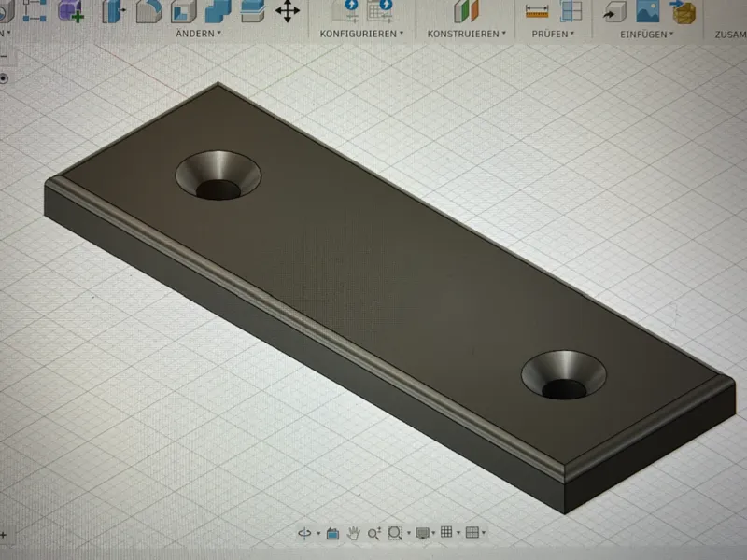Select the Move/Copy cross-arrows tool
This screenshot has height=560, width=747.
click(x=288, y=11)
